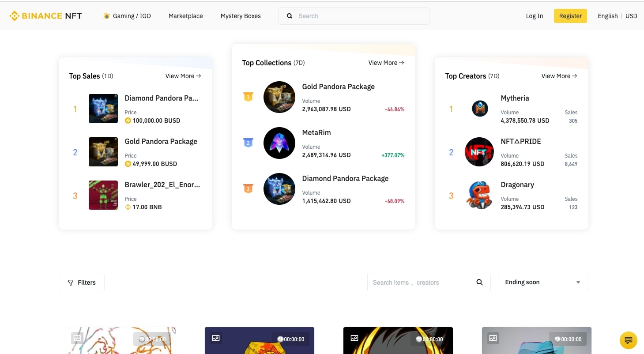Click Gold Pandora Package sale title
This screenshot has height=354, width=644.
[x=161, y=141]
